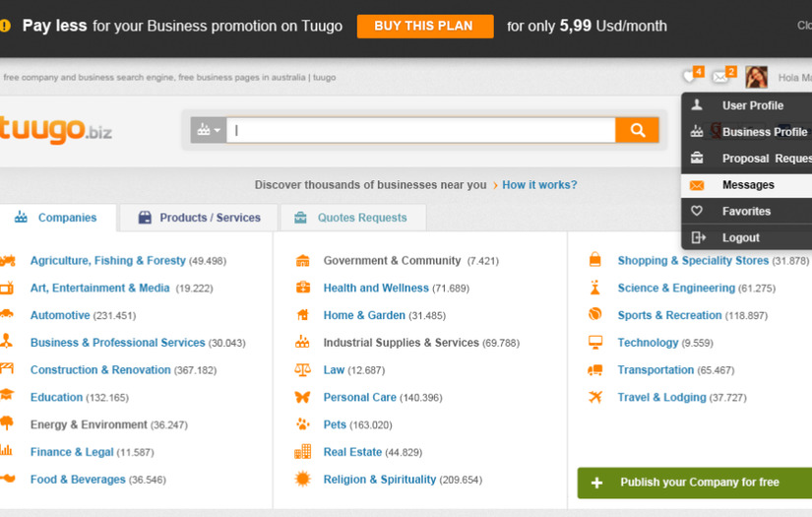The width and height of the screenshot is (812, 517).
Task: Click the Pets paw print icon
Action: pyautogui.click(x=302, y=424)
